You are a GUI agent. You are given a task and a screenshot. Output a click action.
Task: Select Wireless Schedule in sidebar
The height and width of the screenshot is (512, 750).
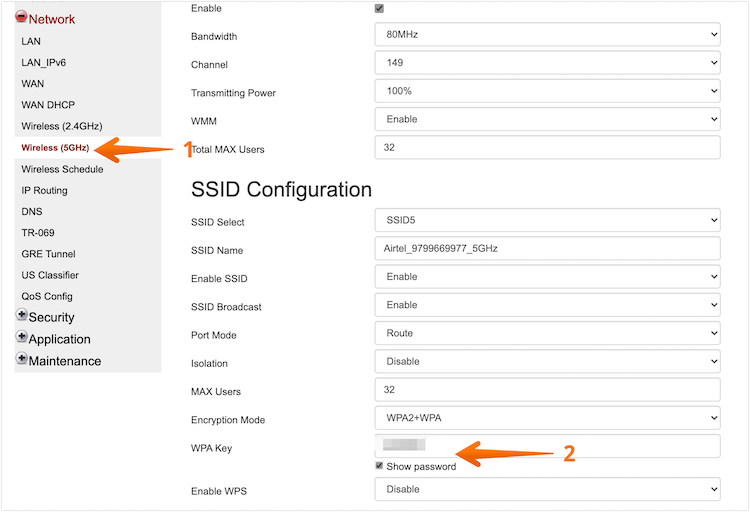62,169
